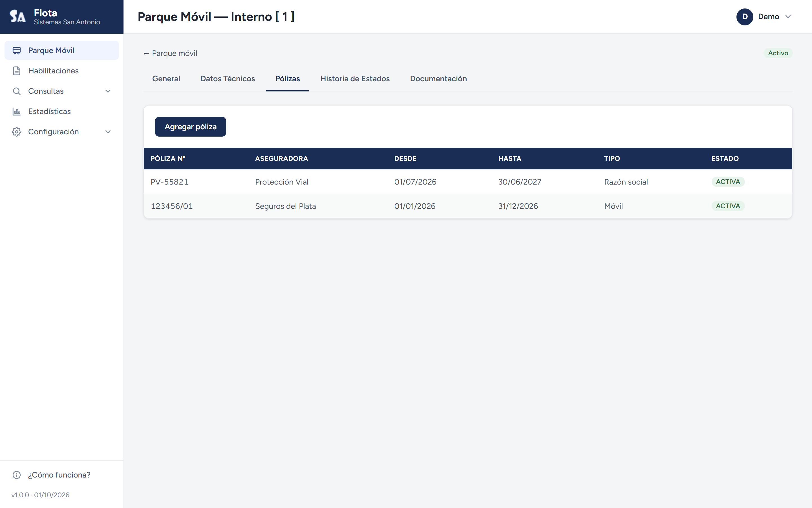Click the SA Flota logo icon
This screenshot has height=508, width=812.
click(17, 16)
